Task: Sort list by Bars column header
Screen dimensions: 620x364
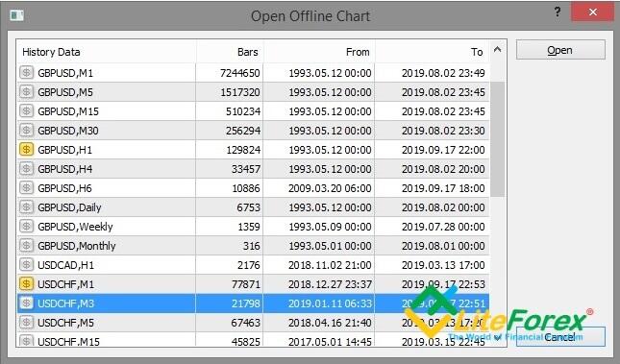Action: click(230, 52)
